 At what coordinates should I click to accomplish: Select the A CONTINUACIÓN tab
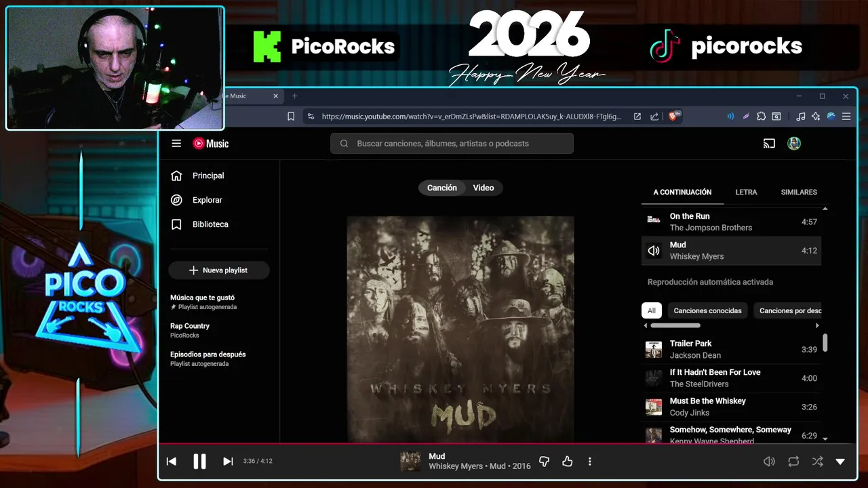682,192
